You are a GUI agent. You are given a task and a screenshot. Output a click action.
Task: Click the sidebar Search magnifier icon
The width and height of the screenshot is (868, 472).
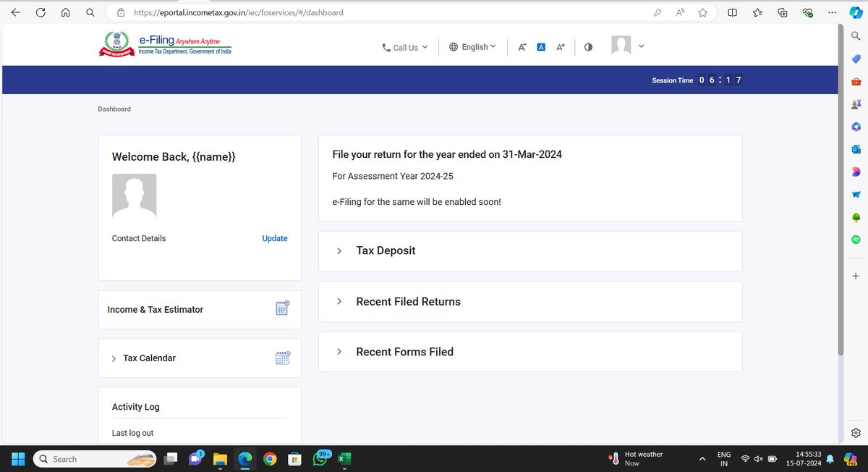(x=856, y=35)
